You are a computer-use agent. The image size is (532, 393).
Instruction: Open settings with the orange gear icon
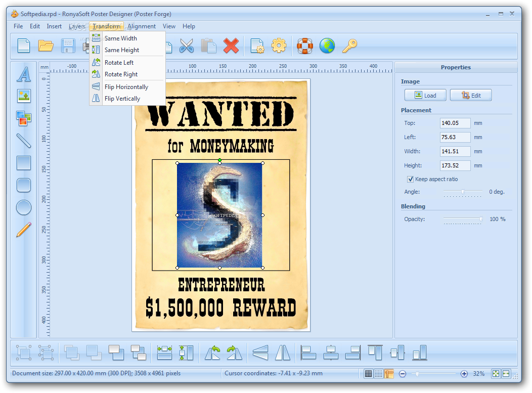tap(279, 46)
